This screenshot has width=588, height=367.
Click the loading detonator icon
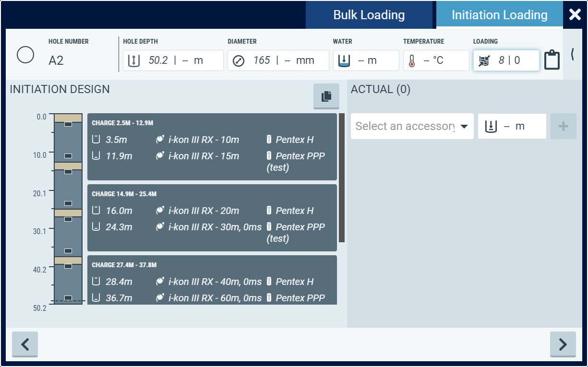[x=484, y=60]
